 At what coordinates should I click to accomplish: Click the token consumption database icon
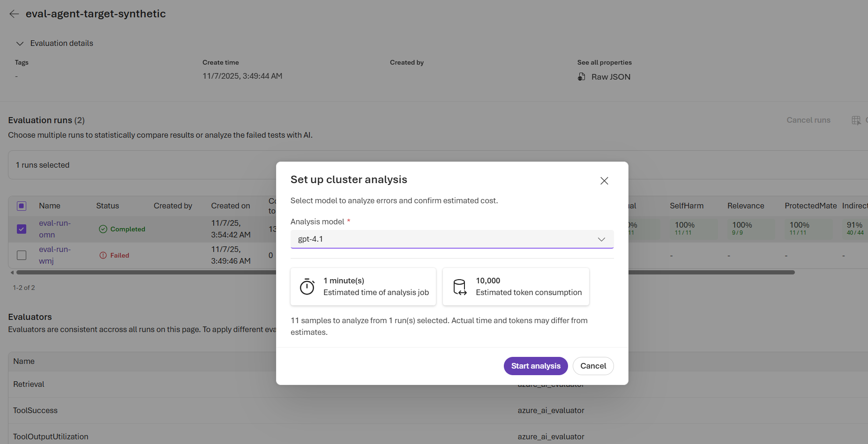click(460, 286)
